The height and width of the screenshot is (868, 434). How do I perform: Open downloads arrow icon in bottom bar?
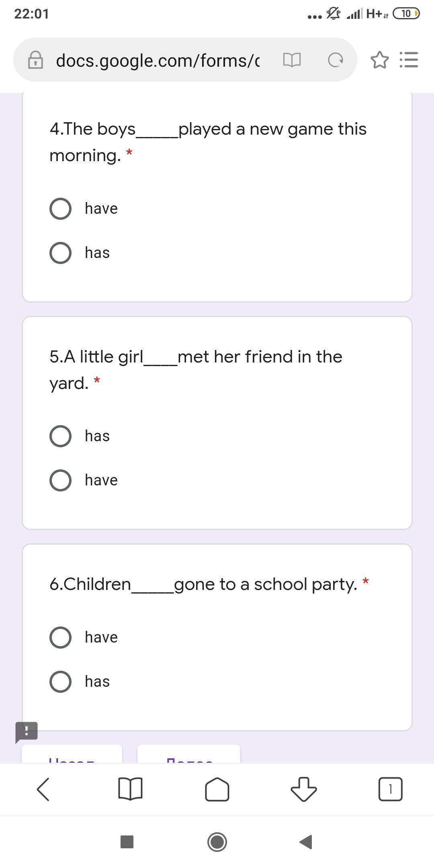(x=303, y=789)
